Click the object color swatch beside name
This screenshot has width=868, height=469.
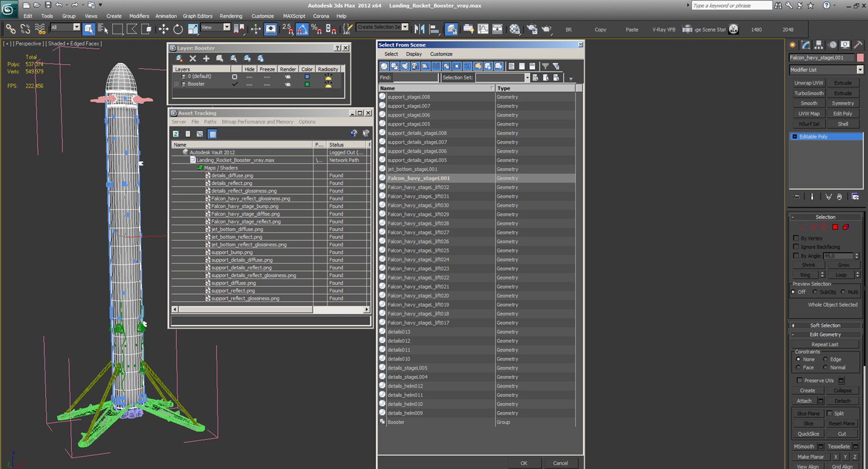860,57
